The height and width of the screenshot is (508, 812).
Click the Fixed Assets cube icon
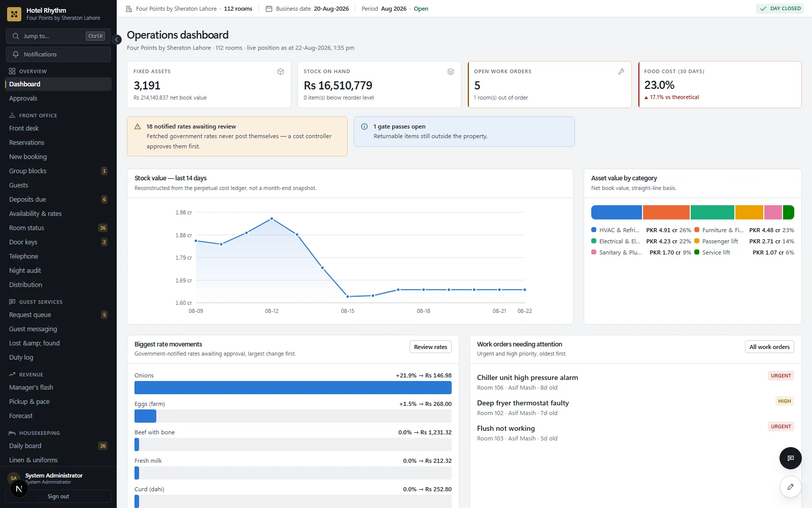click(281, 72)
